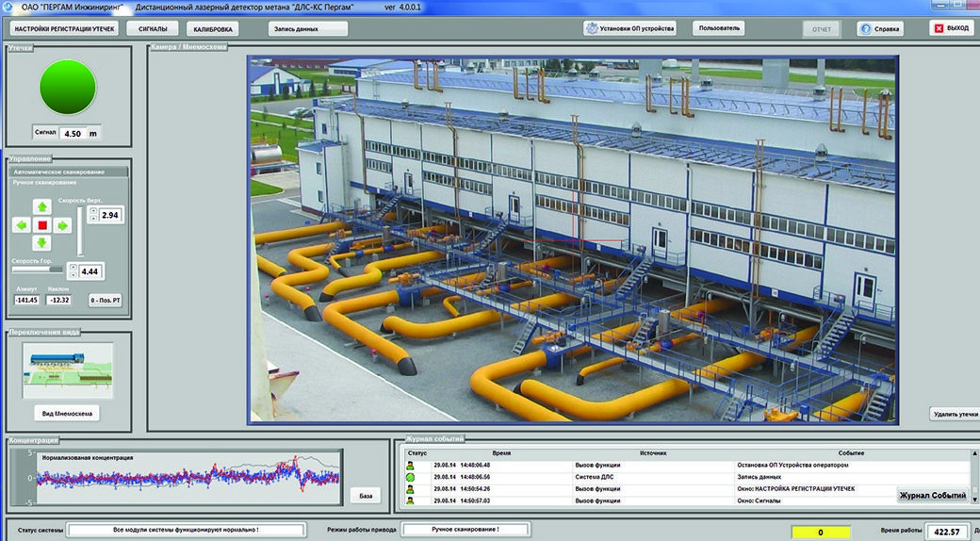Click Источник column header in event log
Image resolution: width=980 pixels, height=541 pixels.
click(653, 452)
